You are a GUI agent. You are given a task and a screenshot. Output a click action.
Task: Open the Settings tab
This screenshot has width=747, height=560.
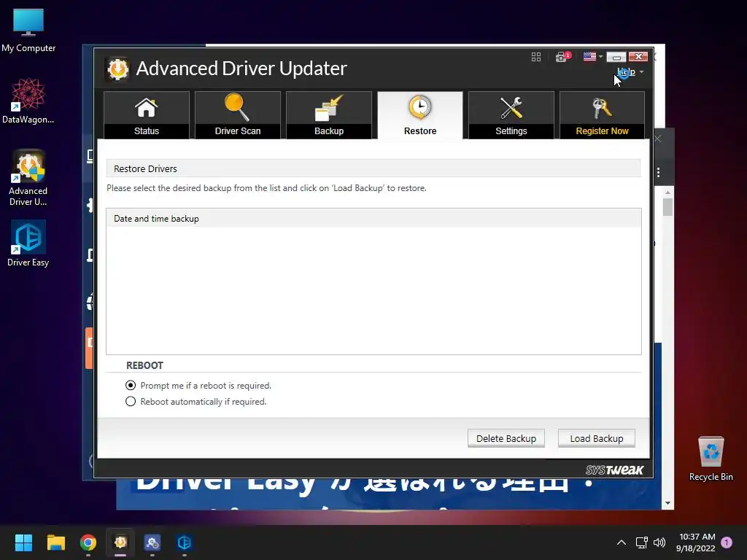[511, 115]
